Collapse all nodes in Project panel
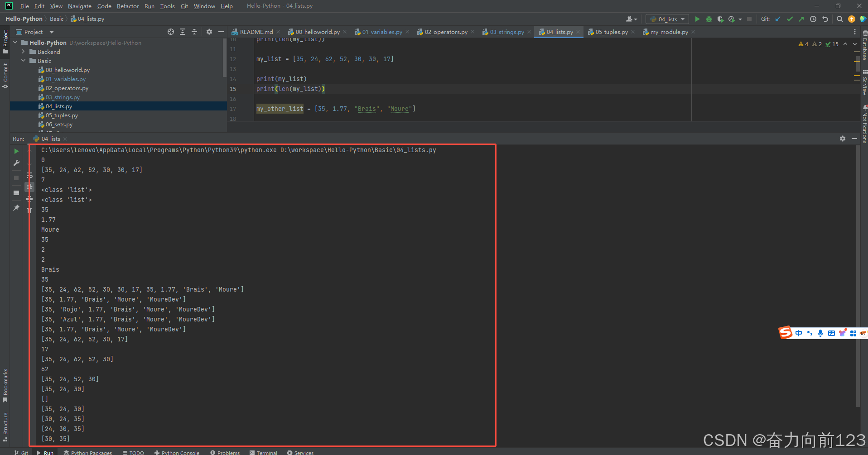Image resolution: width=868 pixels, height=455 pixels. 194,32
